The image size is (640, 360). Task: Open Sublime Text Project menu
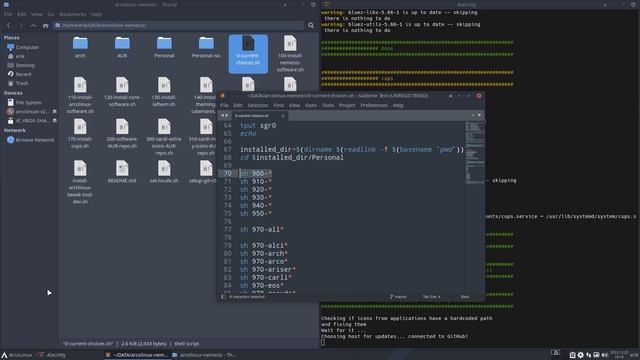[347, 105]
